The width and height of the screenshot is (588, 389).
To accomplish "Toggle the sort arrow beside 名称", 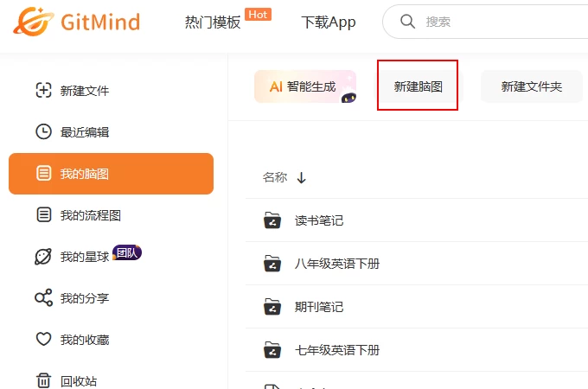I will point(302,177).
